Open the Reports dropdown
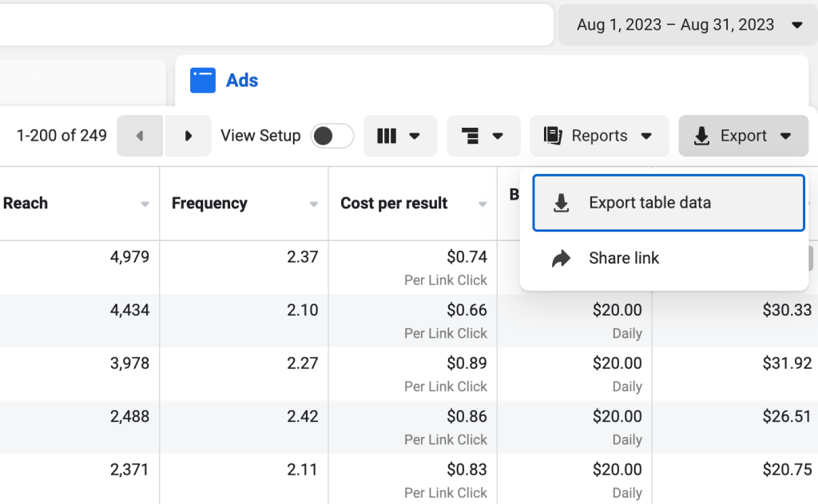This screenshot has height=504, width=818. (x=599, y=136)
